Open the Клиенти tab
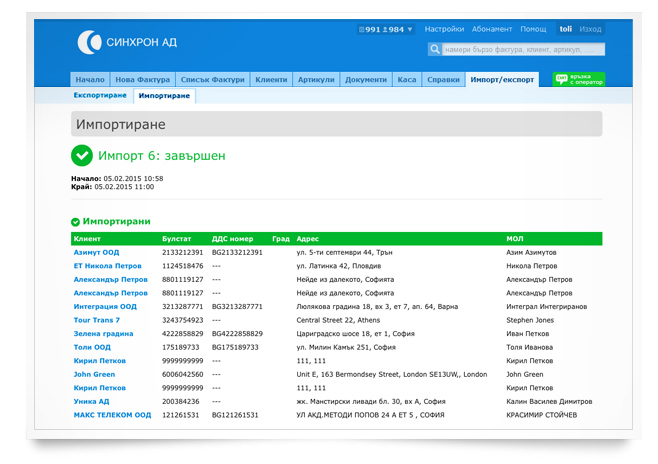658x464 pixels. click(x=271, y=79)
